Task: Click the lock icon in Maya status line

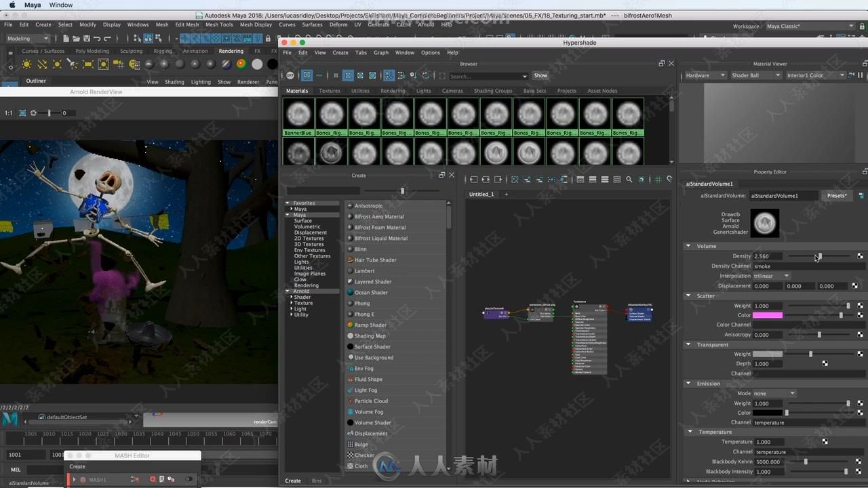Action: [x=268, y=39]
